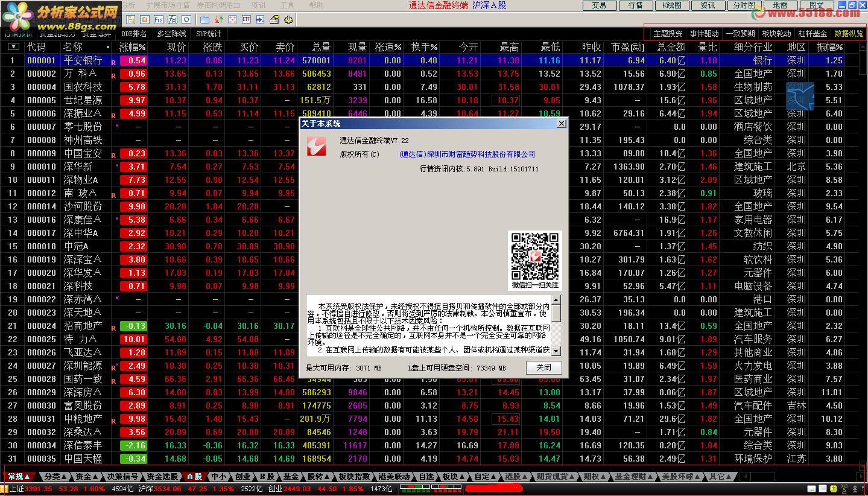
Task: Expand the 自定▲ bottom tab
Action: tap(486, 476)
